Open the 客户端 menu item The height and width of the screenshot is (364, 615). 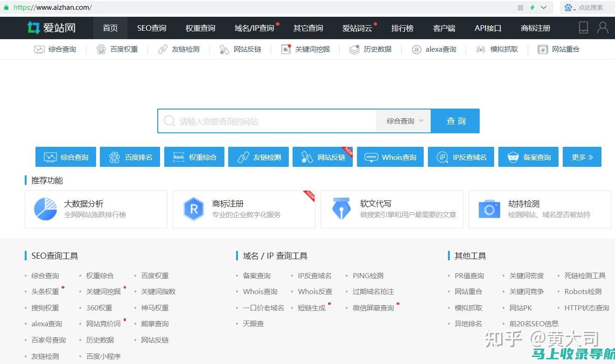444,28
